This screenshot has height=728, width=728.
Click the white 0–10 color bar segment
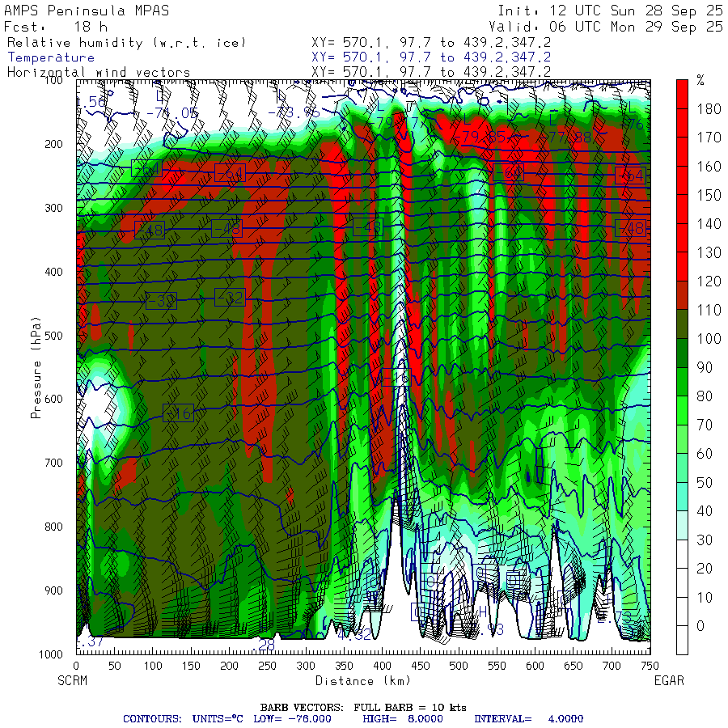click(x=682, y=612)
